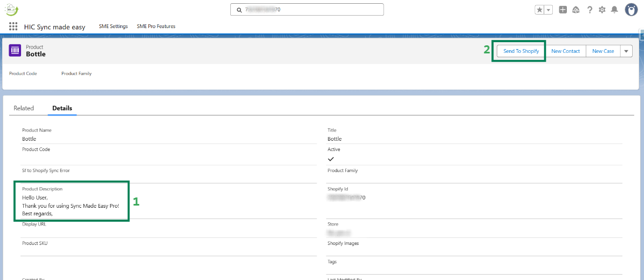Image resolution: width=644 pixels, height=280 pixels.
Task: Open user profile avatar
Action: point(631,10)
